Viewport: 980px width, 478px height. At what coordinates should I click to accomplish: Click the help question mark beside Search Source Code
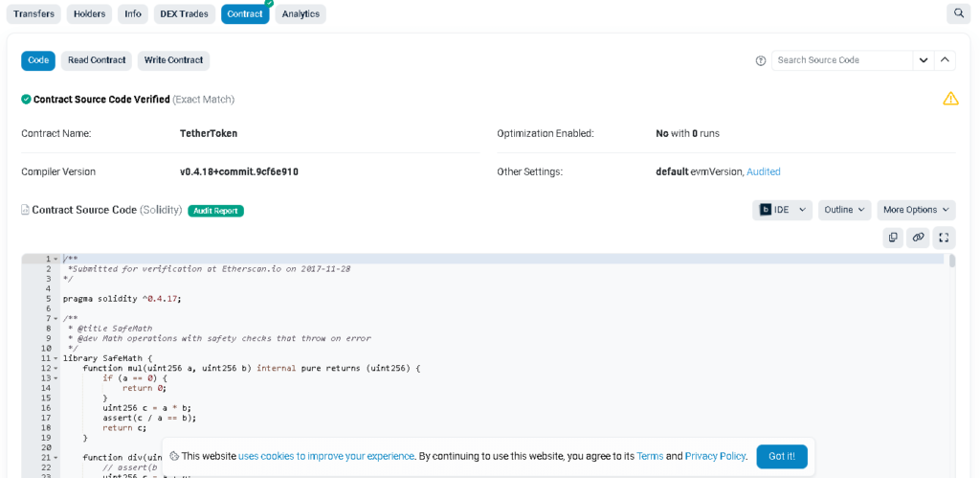[761, 60]
